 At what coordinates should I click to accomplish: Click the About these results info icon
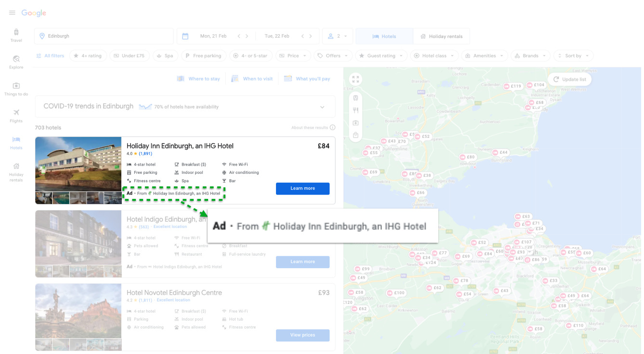(332, 128)
